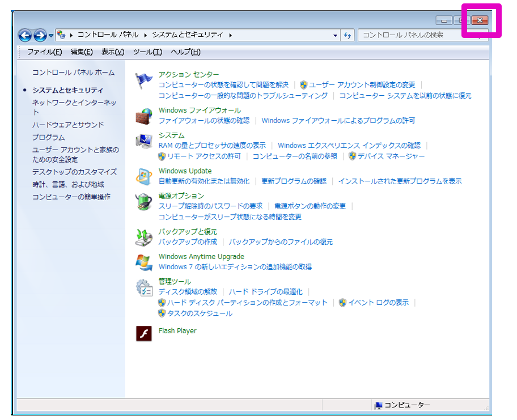Click the System monitor icon
Viewport: 517px width, 420px height.
(144, 141)
